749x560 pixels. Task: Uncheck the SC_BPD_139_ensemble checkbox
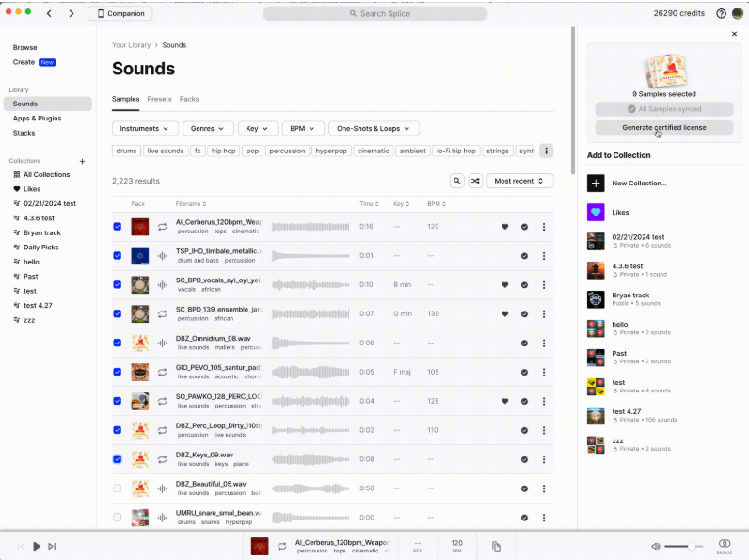[117, 314]
